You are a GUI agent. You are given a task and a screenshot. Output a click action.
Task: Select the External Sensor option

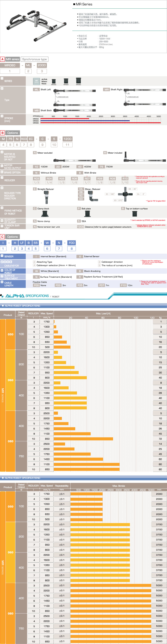coord(88,256)
